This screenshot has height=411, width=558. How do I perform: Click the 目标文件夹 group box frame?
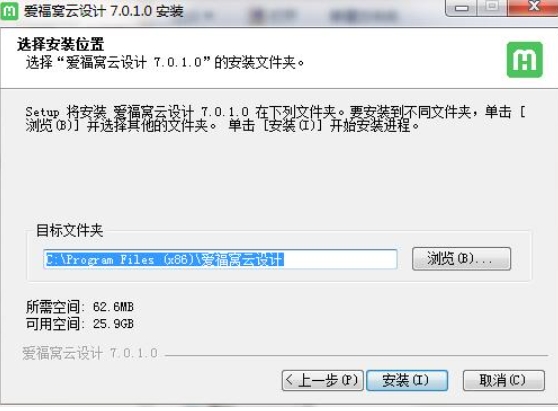pyautogui.click(x=279, y=255)
